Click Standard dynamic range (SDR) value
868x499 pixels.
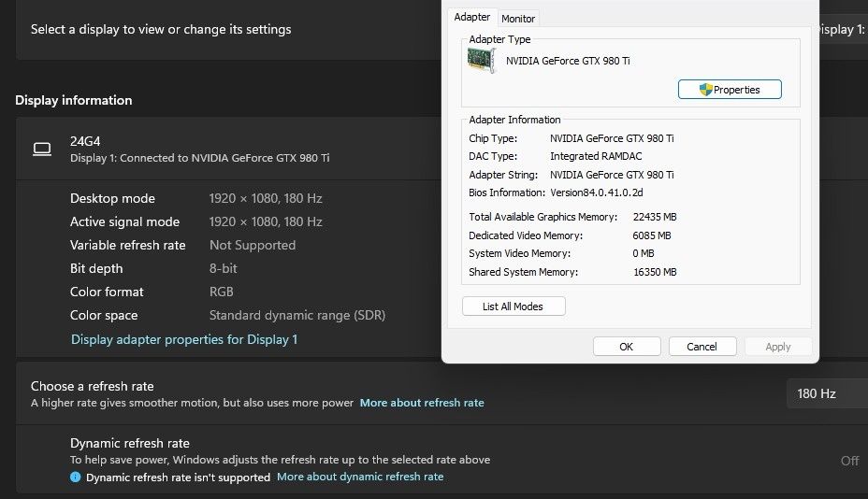click(x=297, y=315)
